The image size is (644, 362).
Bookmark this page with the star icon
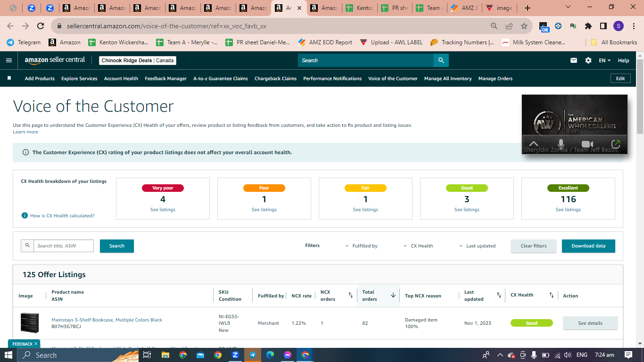click(524, 26)
